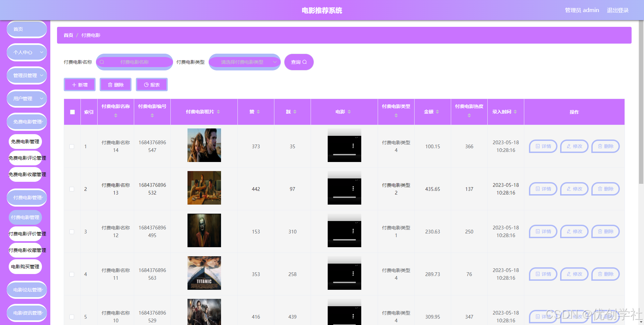This screenshot has width=644, height=325.
Task: Click 管理员 admin user label
Action: click(x=582, y=10)
